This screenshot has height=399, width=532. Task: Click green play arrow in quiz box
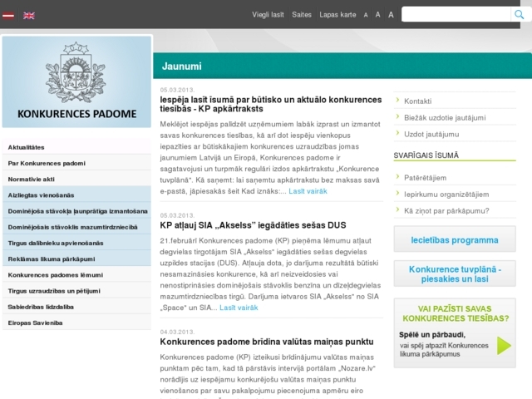504,346
